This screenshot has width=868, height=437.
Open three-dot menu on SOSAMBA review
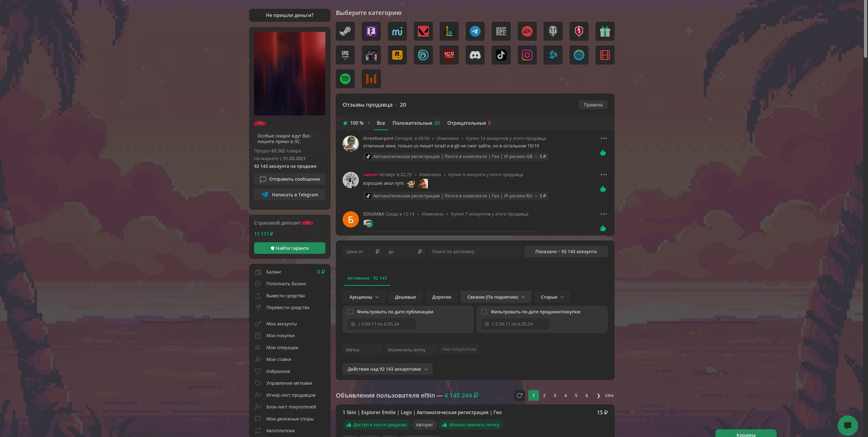603,214
